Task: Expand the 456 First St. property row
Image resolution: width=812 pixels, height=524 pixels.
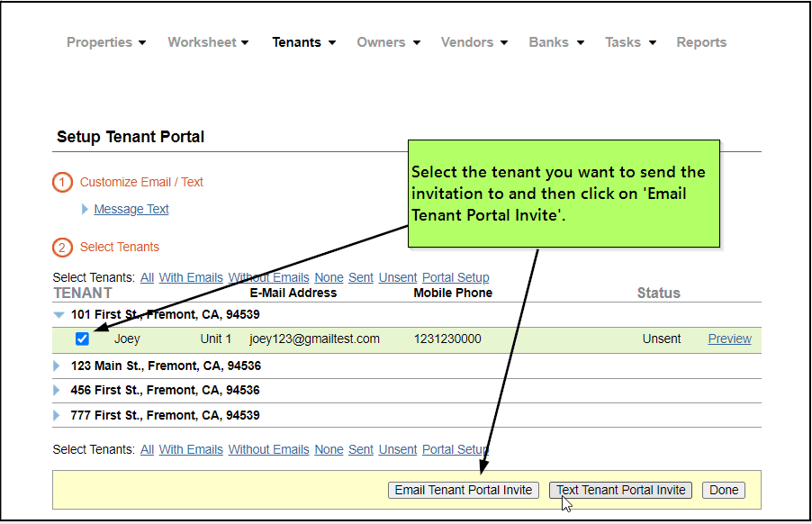Action: 57,391
